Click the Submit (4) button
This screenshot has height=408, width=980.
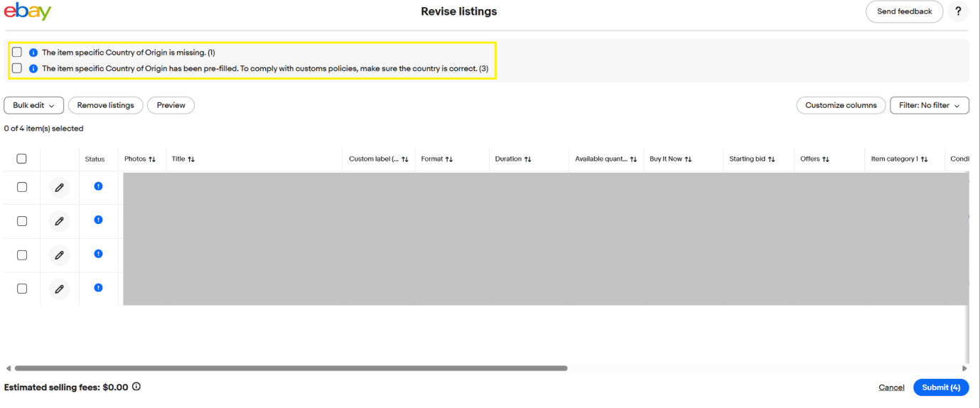(x=940, y=387)
